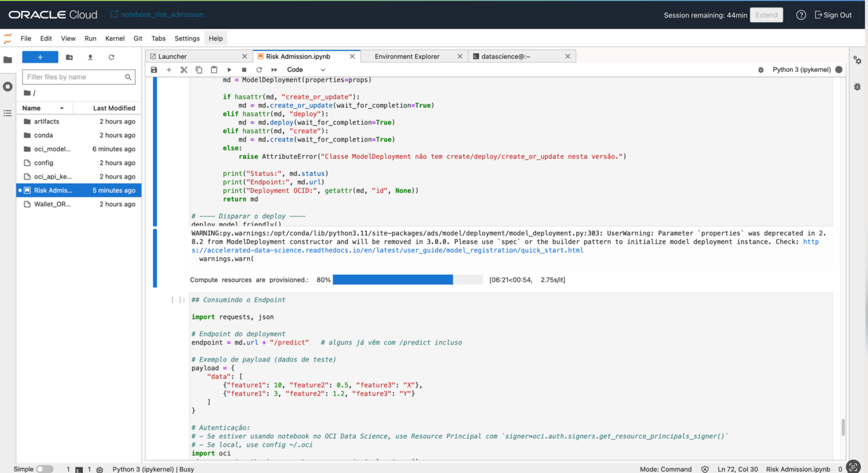868x473 pixels.
Task: Open the running terminals and kernels sidebar
Action: point(8,87)
